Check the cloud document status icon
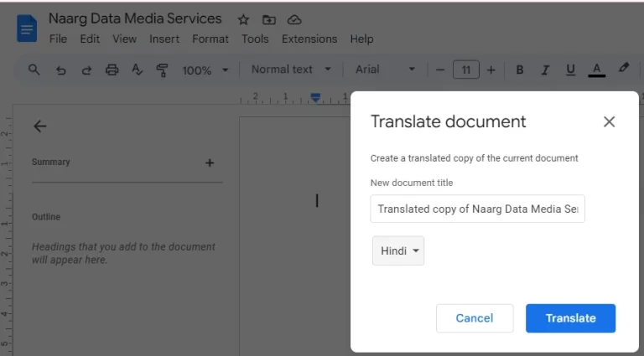The width and height of the screenshot is (644, 356). point(293,19)
